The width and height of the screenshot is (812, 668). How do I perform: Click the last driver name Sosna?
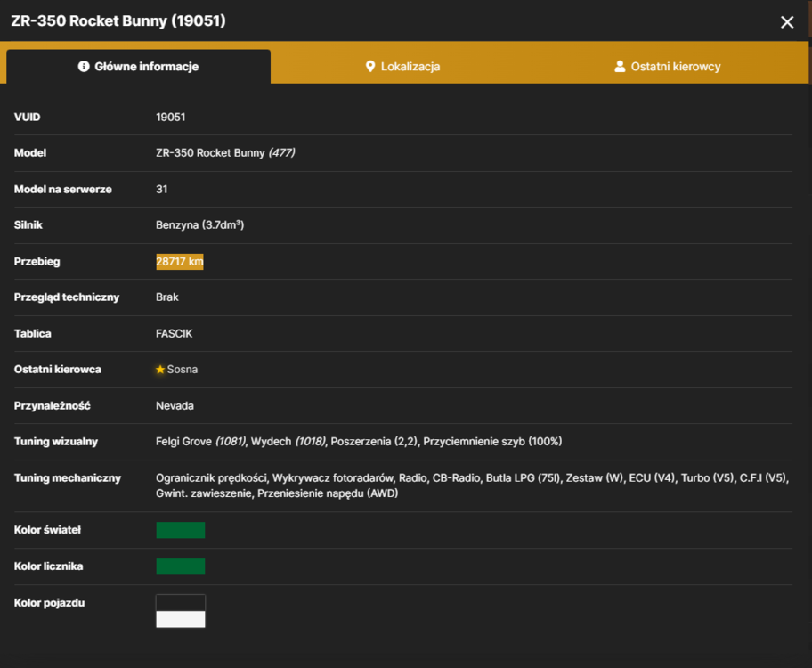coord(183,370)
